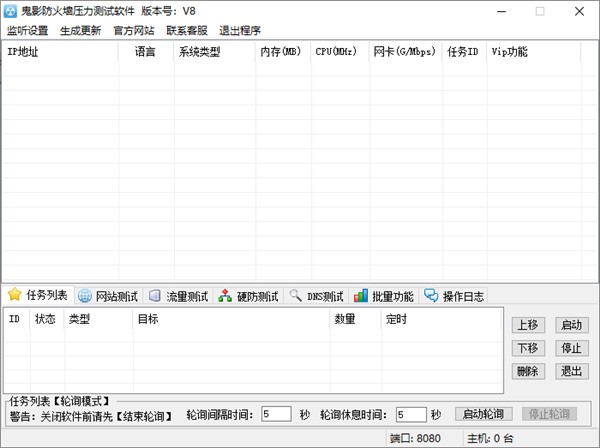Start polling with 启动轮询 button
Image resolution: width=600 pixels, height=448 pixels.
coord(484,414)
